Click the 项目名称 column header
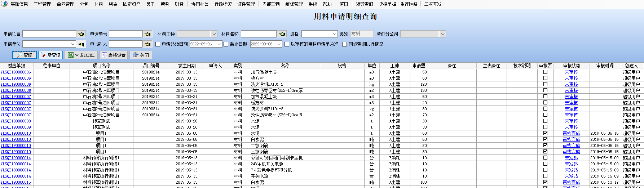 coord(101,66)
